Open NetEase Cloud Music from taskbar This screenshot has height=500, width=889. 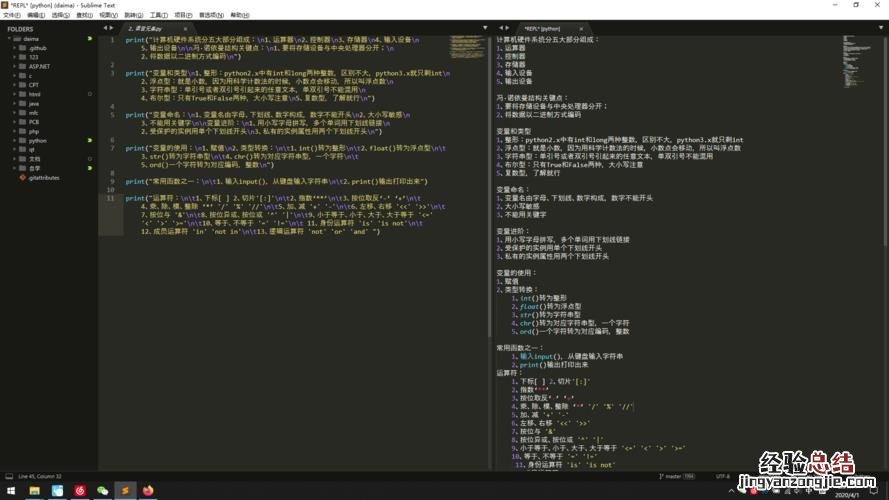pos(79,491)
